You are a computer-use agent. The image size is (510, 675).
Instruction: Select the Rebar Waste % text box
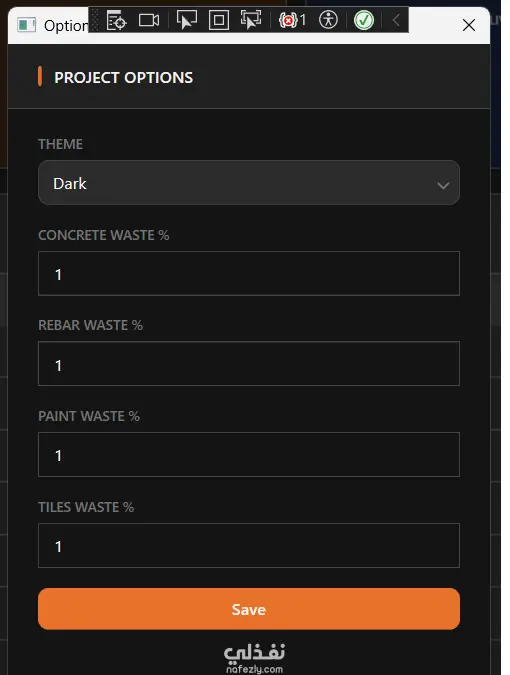point(249,363)
